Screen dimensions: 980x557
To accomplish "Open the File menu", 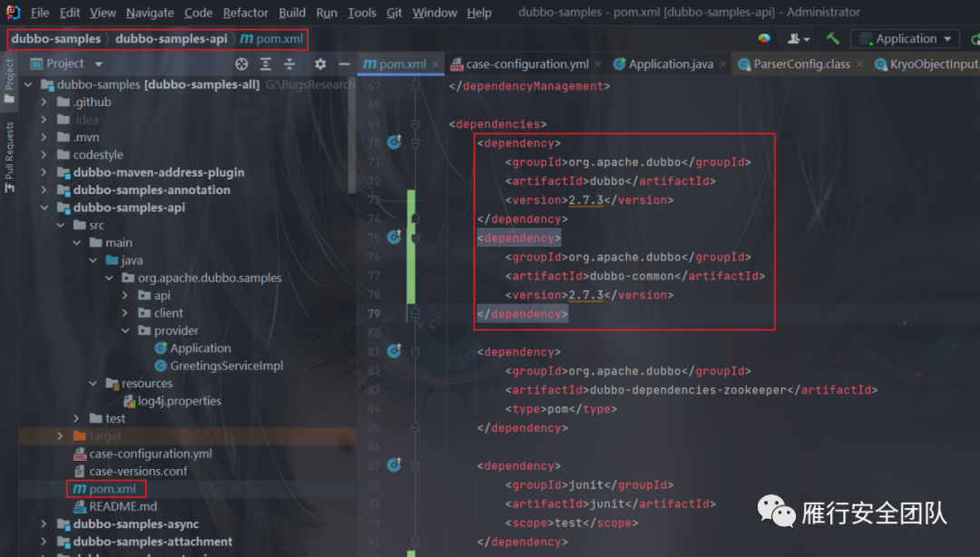I will tap(39, 13).
